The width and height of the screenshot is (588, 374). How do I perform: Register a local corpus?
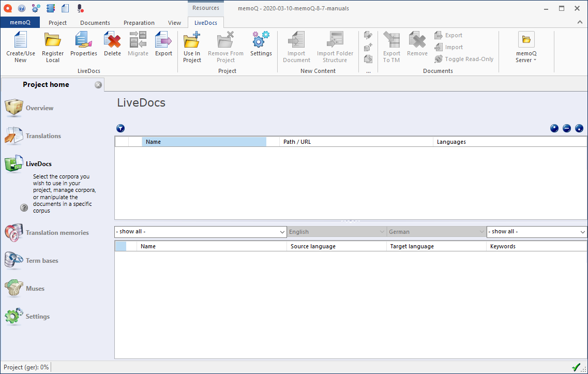(53, 47)
